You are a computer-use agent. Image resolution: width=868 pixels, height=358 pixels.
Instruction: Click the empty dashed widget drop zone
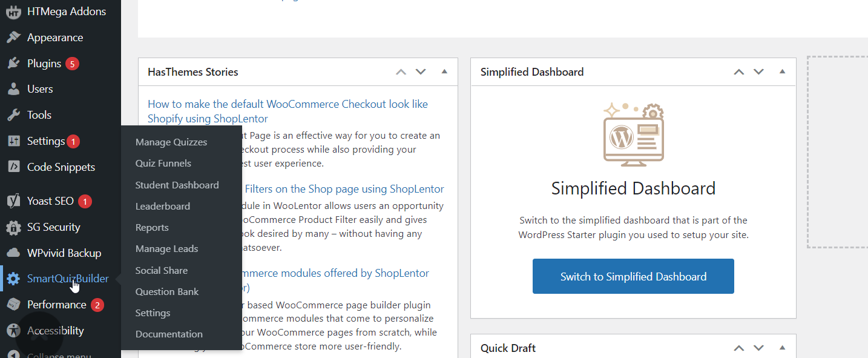tap(838, 152)
